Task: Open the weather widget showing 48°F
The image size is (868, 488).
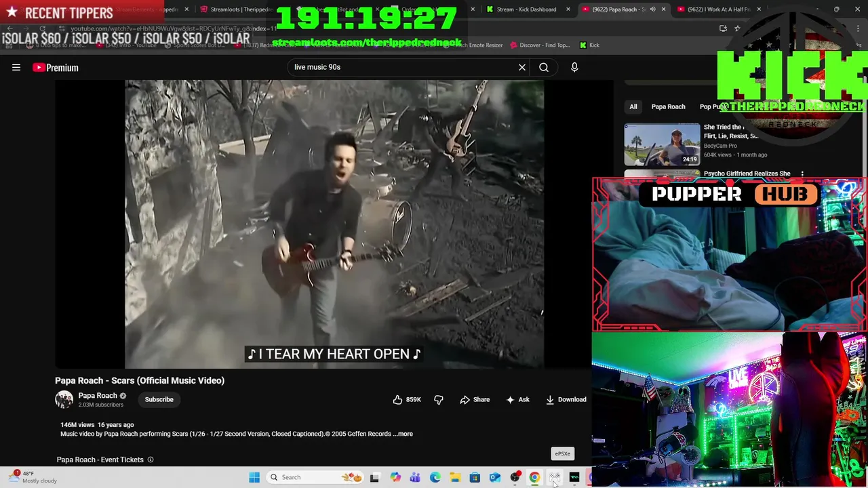Action: pyautogui.click(x=33, y=477)
